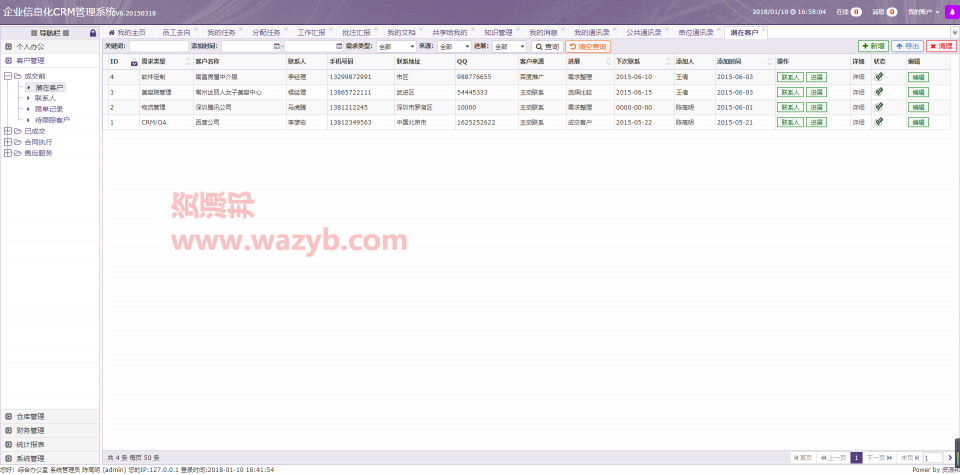Click the clock icon in header
The height and width of the screenshot is (475, 960).
coord(793,12)
